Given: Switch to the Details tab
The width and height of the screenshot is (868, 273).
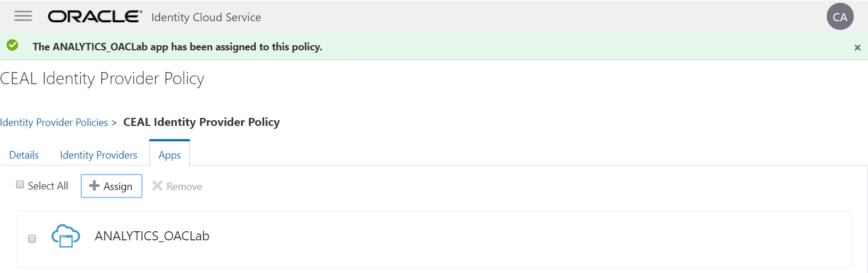Looking at the screenshot, I should pos(24,155).
